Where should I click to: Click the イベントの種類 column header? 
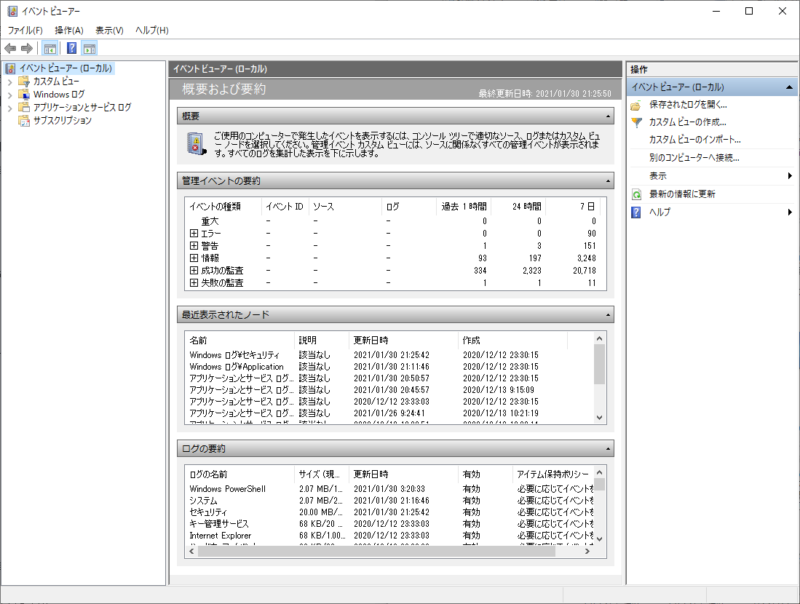[223, 207]
